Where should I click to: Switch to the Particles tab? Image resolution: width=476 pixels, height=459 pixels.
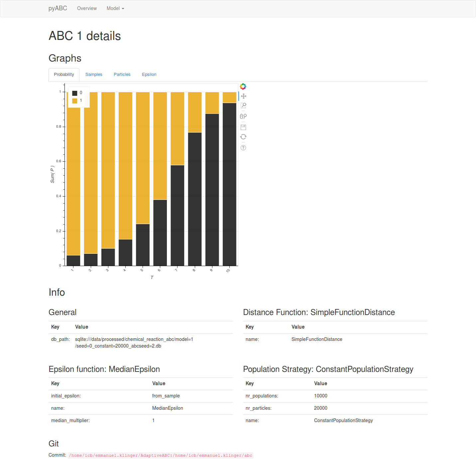click(122, 75)
